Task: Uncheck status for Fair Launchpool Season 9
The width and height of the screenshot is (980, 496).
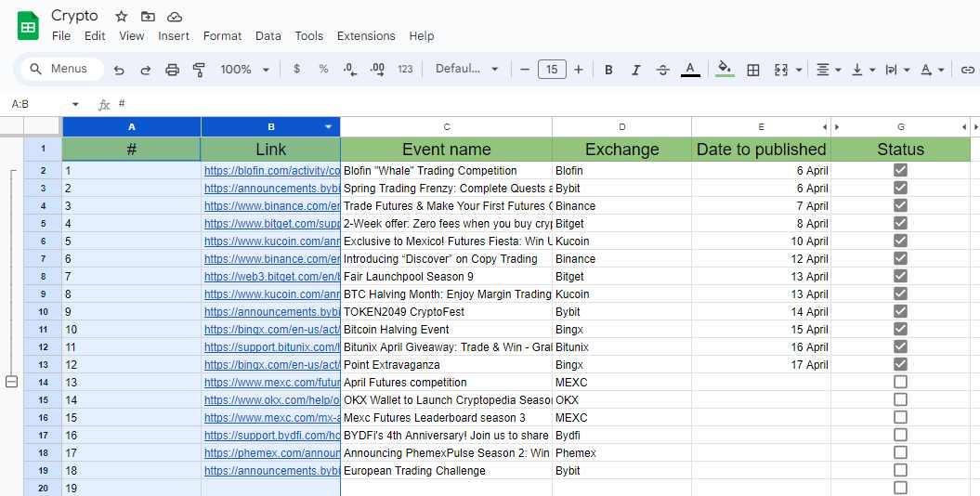Action: point(900,276)
